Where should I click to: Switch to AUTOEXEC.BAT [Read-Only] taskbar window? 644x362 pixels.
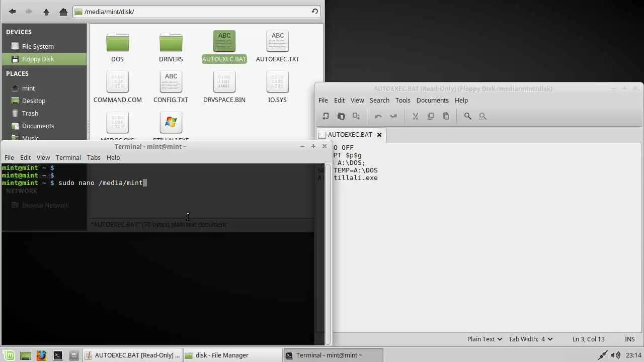132,355
